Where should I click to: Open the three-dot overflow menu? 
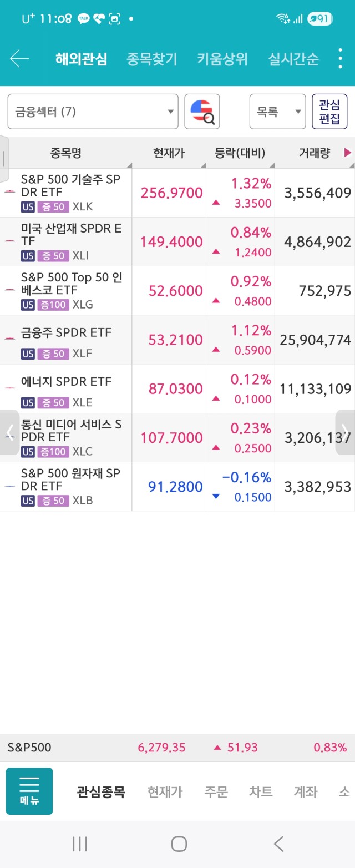point(340,58)
